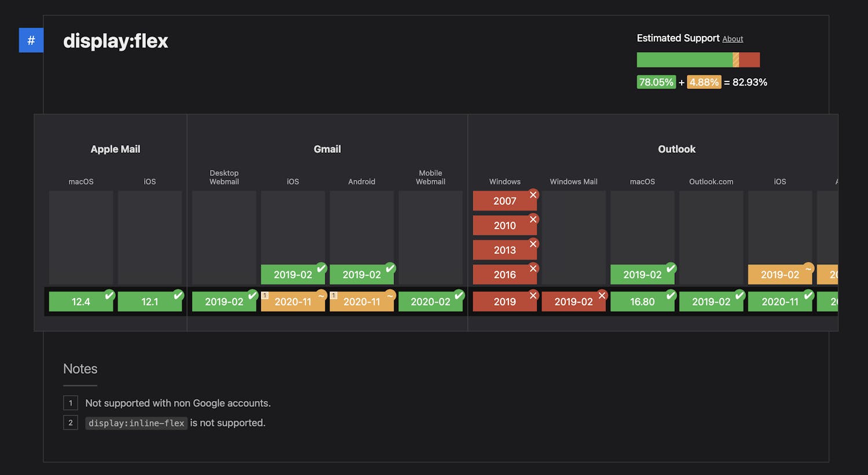
Task: Select Apple Mail macOS 12.4 cell
Action: [x=81, y=301]
